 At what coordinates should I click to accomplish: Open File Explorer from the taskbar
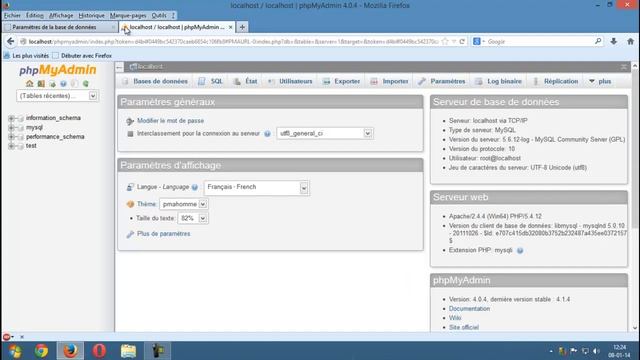point(128,351)
